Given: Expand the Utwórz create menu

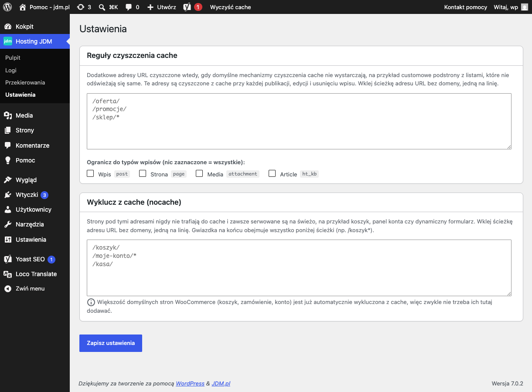Looking at the screenshot, I should 161,7.
